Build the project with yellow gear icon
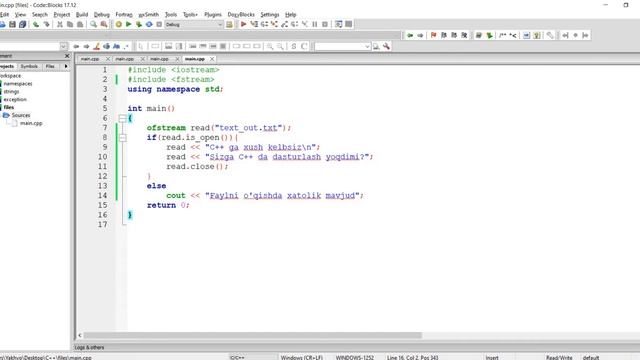This screenshot has height=360, width=640. pyautogui.click(x=118, y=24)
